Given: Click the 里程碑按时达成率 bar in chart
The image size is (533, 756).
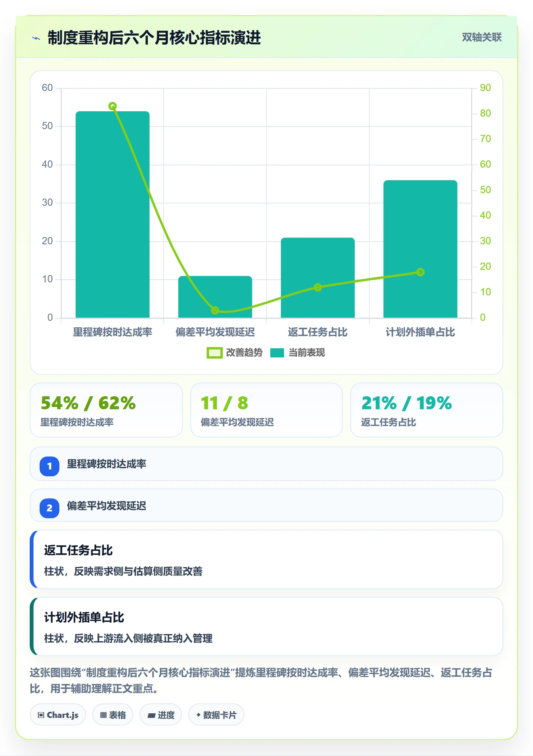Looking at the screenshot, I should tap(113, 215).
